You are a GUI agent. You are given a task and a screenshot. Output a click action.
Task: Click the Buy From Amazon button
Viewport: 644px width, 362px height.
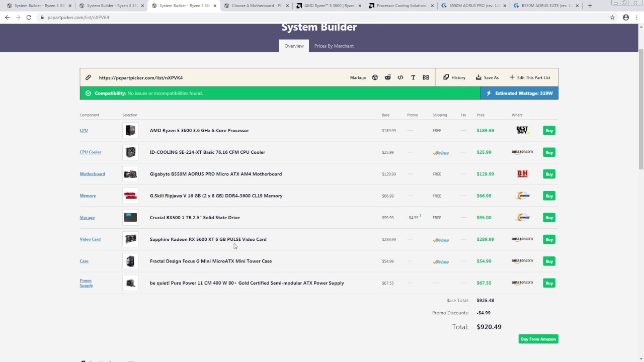[x=538, y=339]
